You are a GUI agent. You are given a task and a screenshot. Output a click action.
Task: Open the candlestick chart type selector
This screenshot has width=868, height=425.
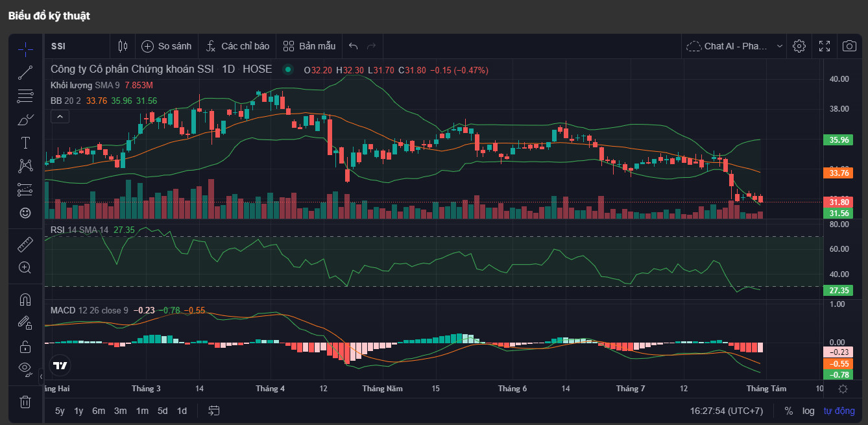click(x=123, y=46)
